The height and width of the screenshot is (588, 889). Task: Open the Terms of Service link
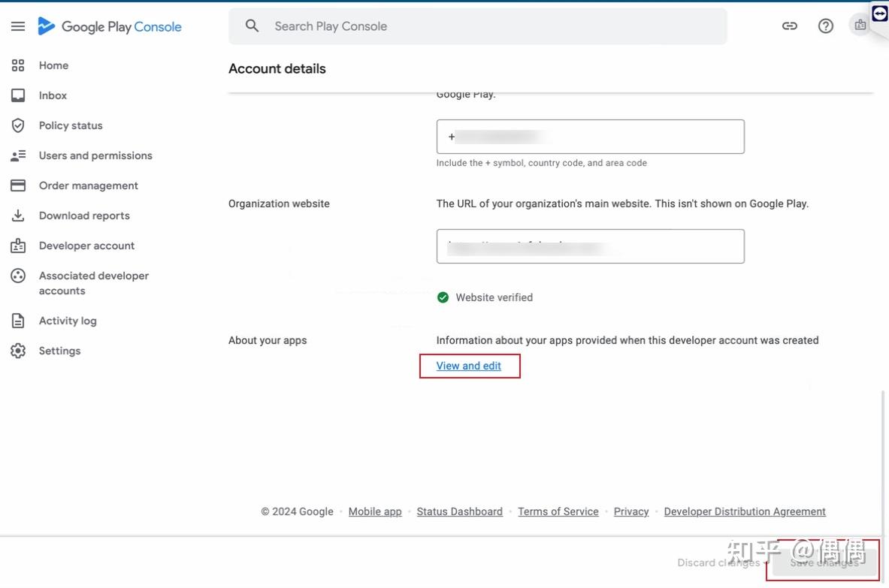point(558,511)
